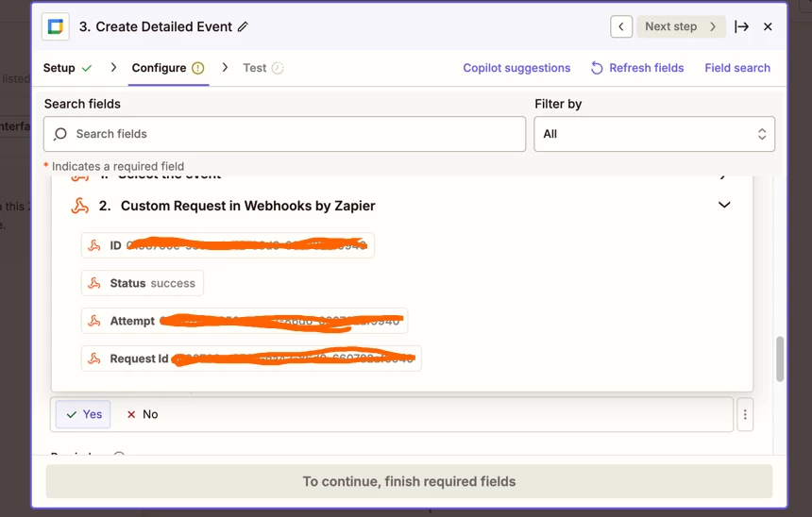This screenshot has width=812, height=517.
Task: Click chevron between Setup and Configure
Action: point(113,67)
